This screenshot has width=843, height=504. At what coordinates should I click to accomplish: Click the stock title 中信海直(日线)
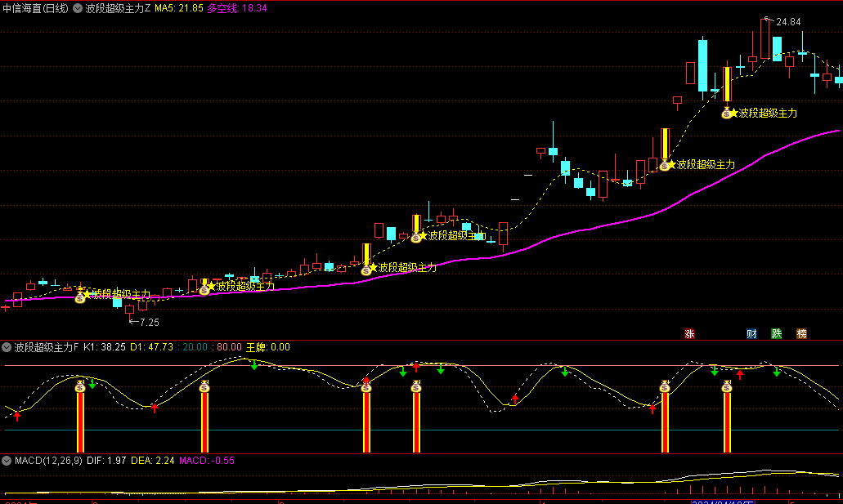35,8
